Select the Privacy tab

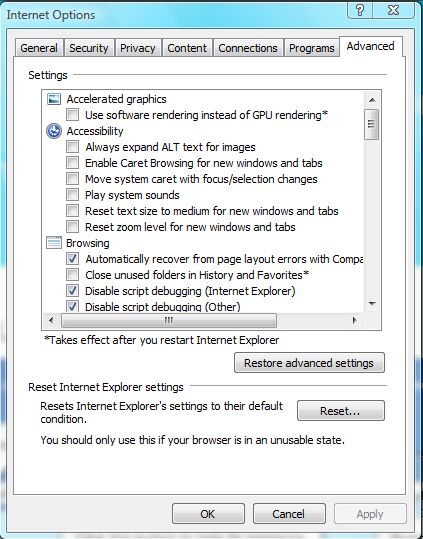(137, 48)
